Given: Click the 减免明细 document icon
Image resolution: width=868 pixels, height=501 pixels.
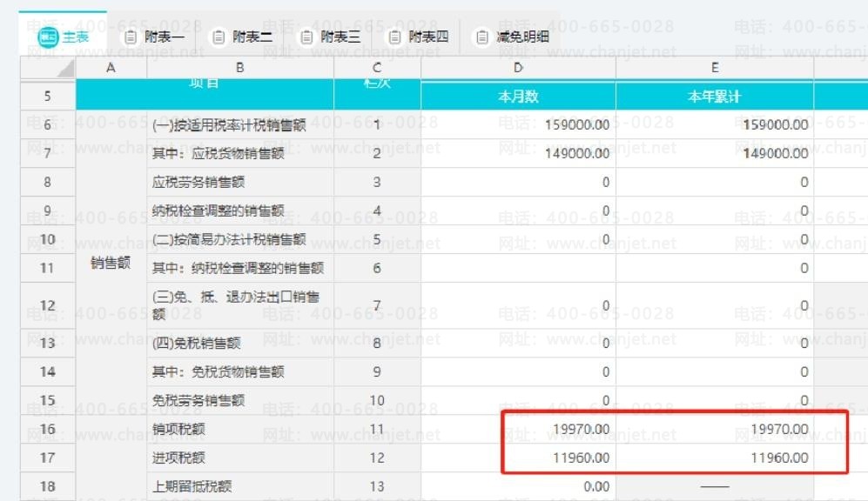Looking at the screenshot, I should coord(482,37).
